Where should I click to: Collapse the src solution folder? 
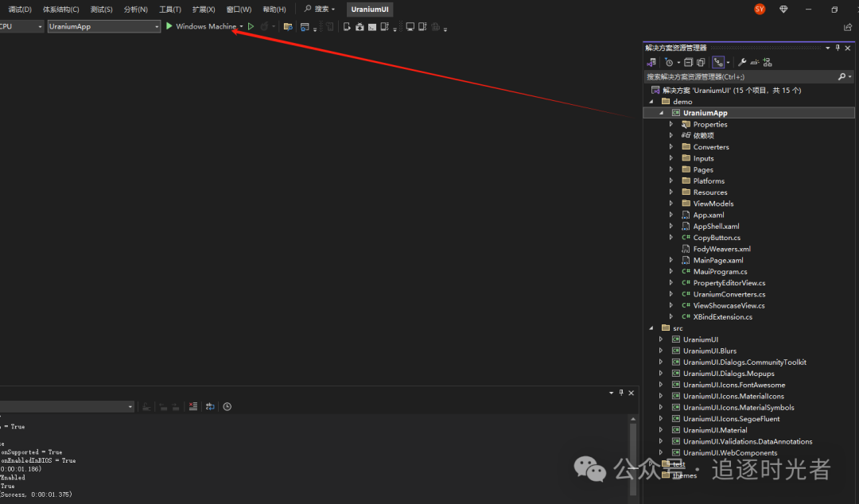coord(651,328)
